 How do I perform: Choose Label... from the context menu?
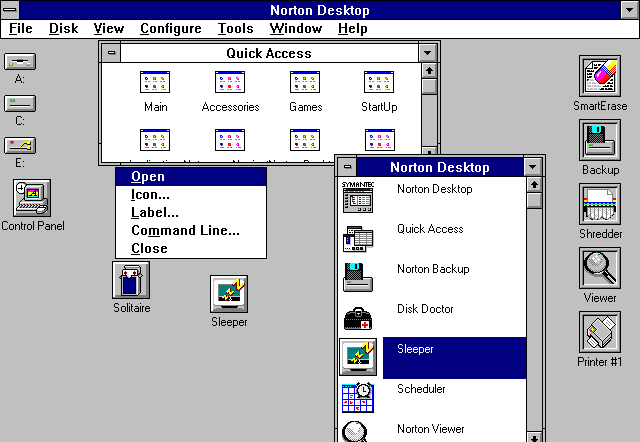[x=155, y=212]
